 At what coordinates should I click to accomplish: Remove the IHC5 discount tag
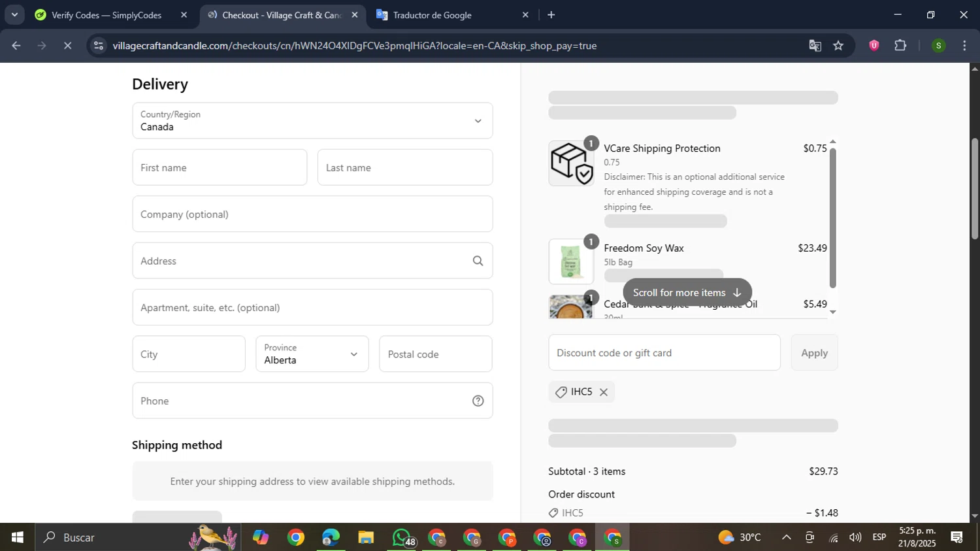coord(604,392)
